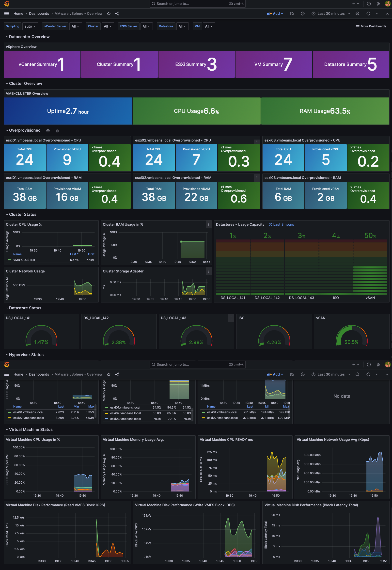Click green color swatch beside VMB-CLUSTER legend
Screen dimensions: 392x570
[x=10, y=260]
